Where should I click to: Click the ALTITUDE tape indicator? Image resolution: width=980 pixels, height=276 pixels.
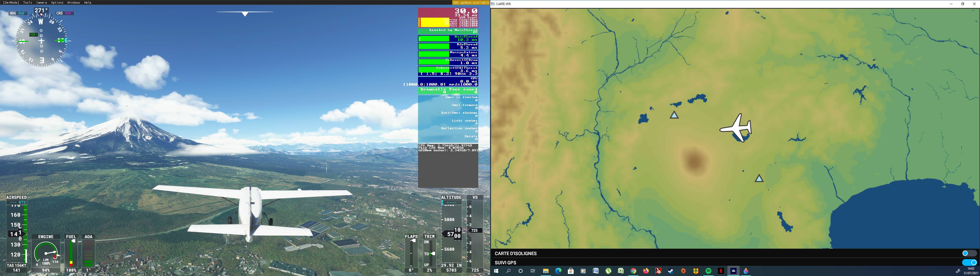[x=451, y=234]
